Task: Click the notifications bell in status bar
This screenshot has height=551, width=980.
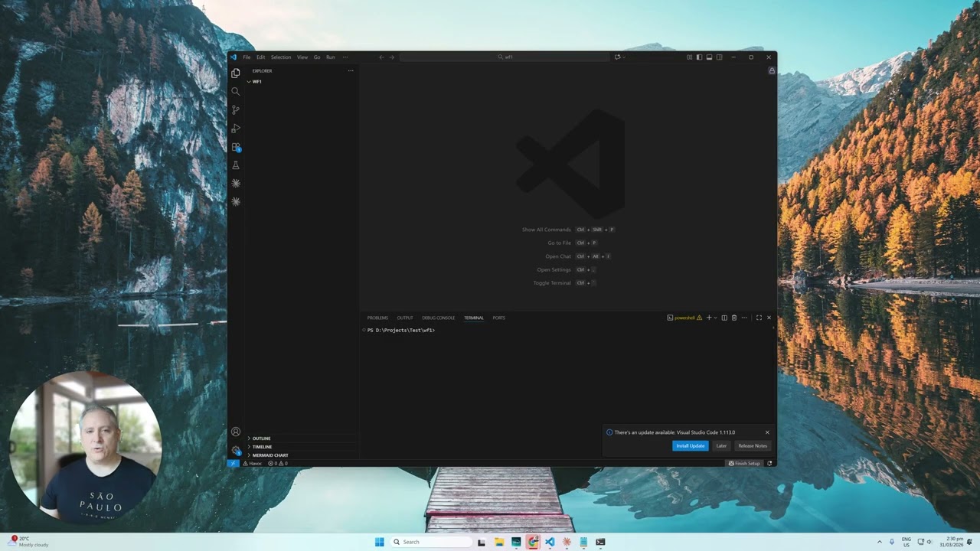Action: 769,463
